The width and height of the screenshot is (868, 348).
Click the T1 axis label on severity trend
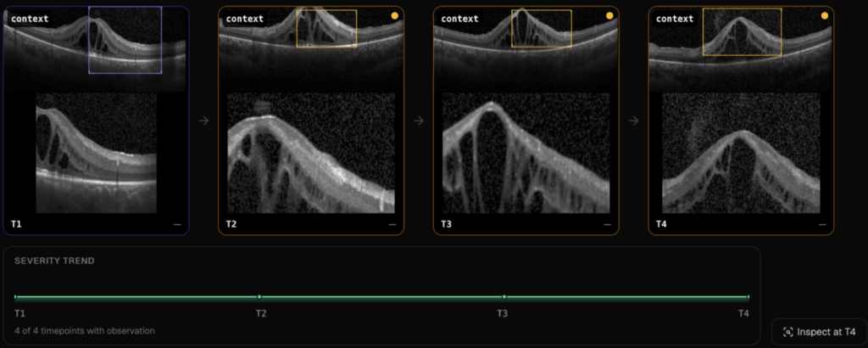tap(20, 314)
